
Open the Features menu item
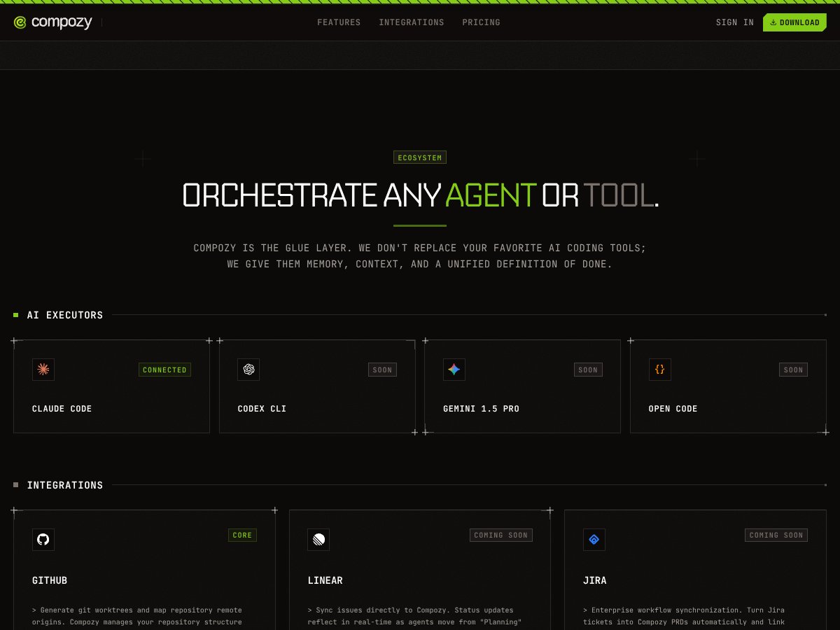339,22
